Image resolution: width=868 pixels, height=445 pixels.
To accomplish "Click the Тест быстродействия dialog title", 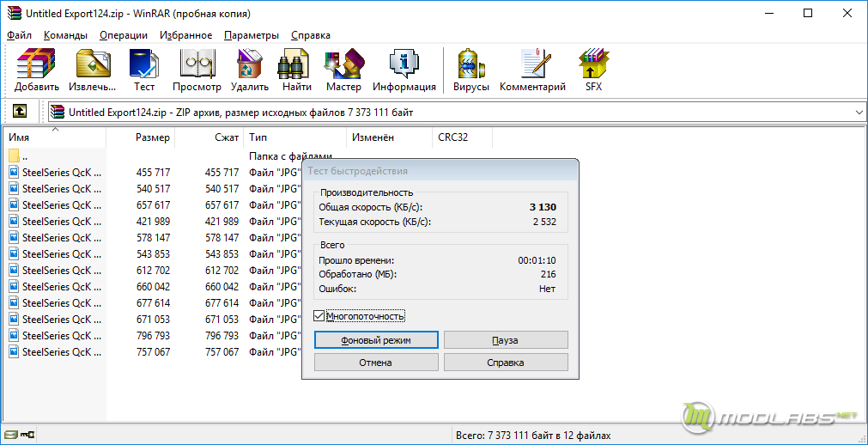I will click(358, 171).
